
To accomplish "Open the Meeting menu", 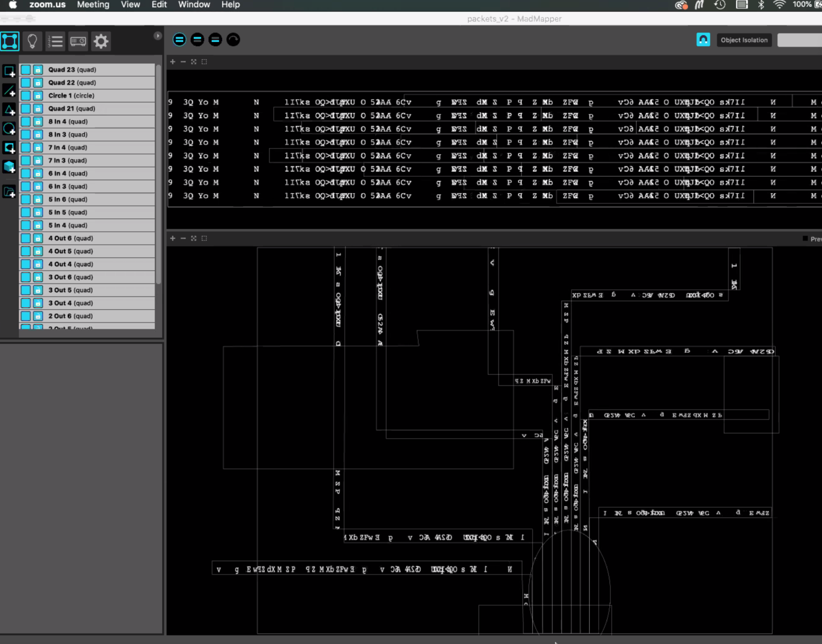I will click(x=93, y=5).
